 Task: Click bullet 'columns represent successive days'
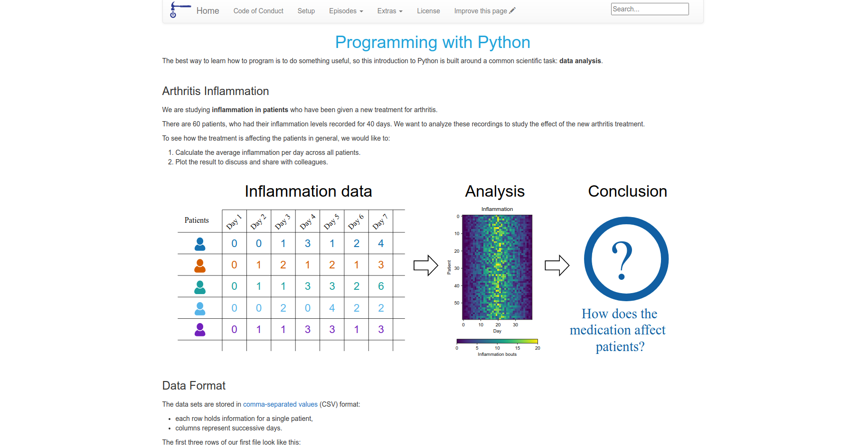228,428
